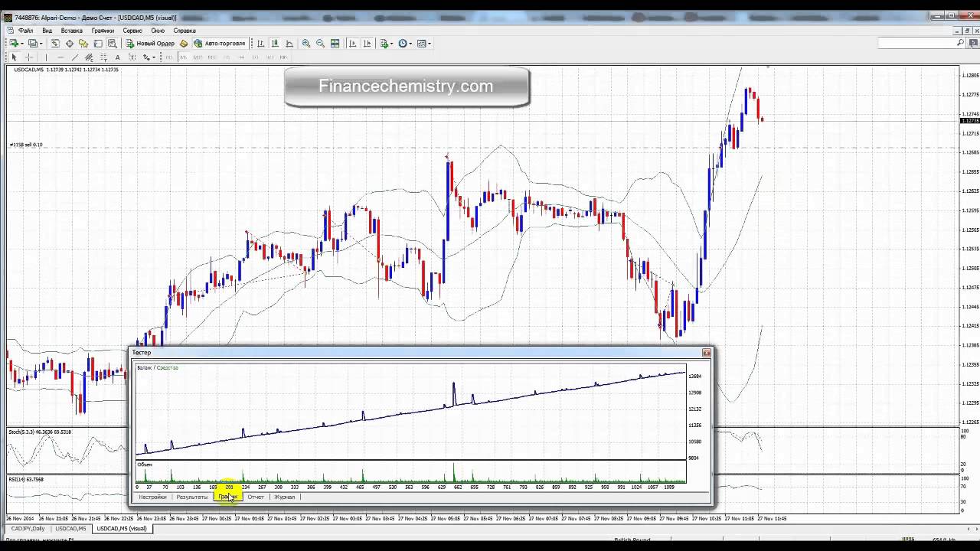Toggle the Strategy Tester icon
This screenshot has width=980, height=551.
pos(112,44)
